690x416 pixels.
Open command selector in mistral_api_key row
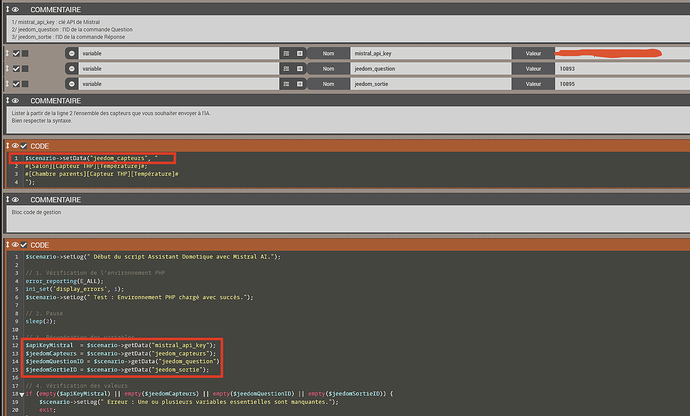[300, 53]
